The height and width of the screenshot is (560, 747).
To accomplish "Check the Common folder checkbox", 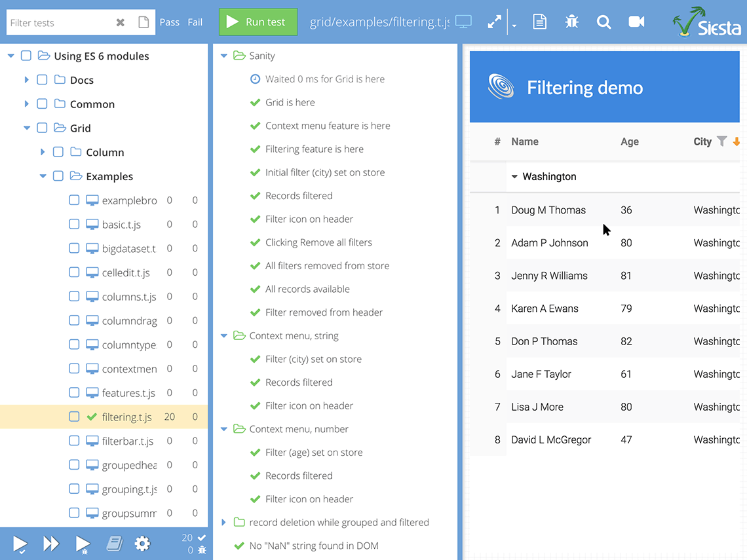I will pyautogui.click(x=43, y=103).
